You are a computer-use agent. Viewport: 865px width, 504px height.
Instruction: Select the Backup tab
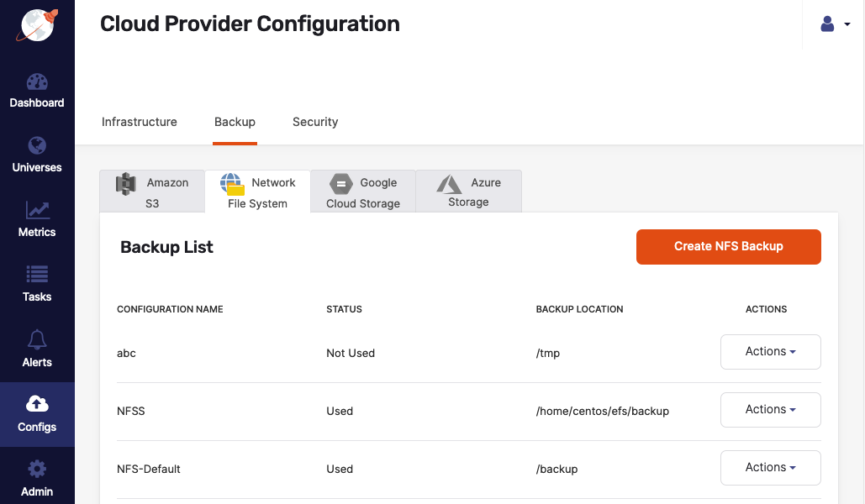coord(235,122)
